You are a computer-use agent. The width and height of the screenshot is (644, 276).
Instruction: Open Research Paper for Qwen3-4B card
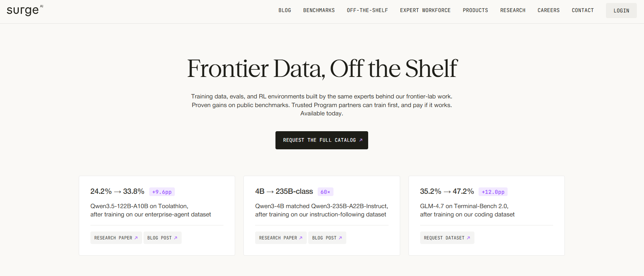[x=281, y=238]
